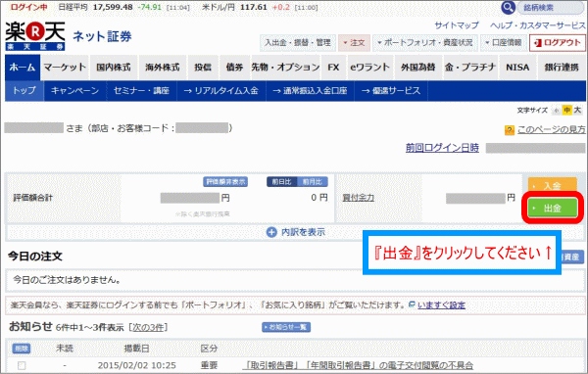Open 入出金・振替・管理 menu
588x374 pixels.
point(298,43)
